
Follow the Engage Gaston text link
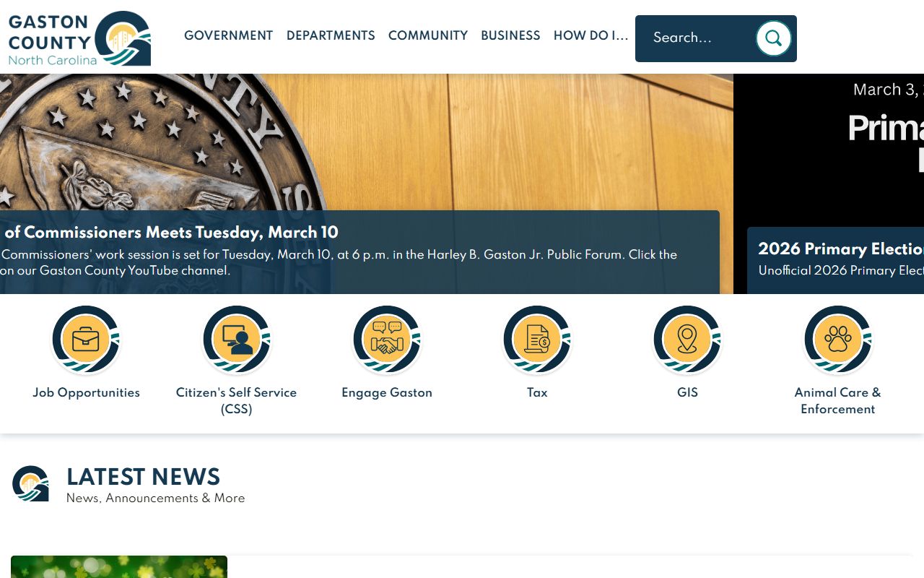click(387, 392)
